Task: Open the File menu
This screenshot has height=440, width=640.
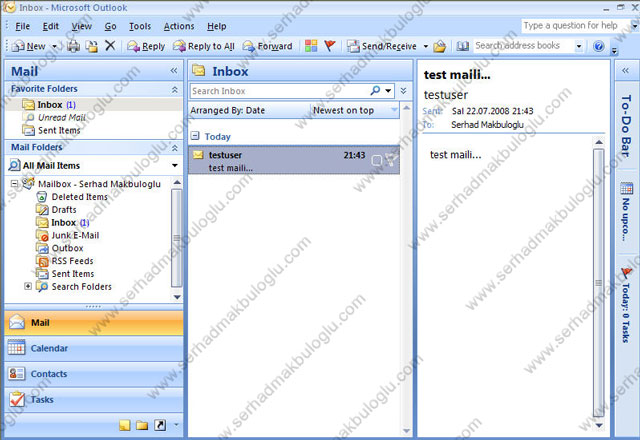Action: coord(22,26)
